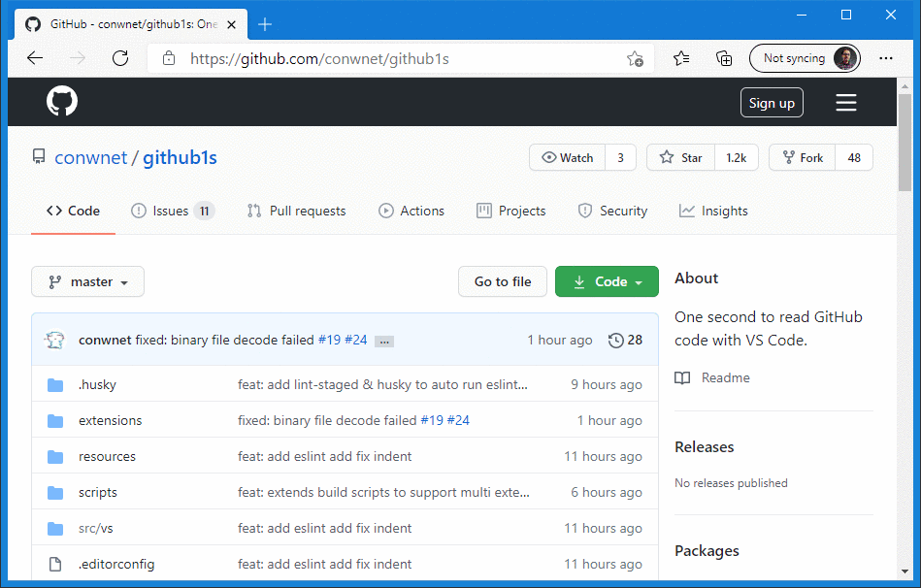Open the husky commit message 'feat: add lint-staged'
The width and height of the screenshot is (921, 588).
tap(382, 385)
